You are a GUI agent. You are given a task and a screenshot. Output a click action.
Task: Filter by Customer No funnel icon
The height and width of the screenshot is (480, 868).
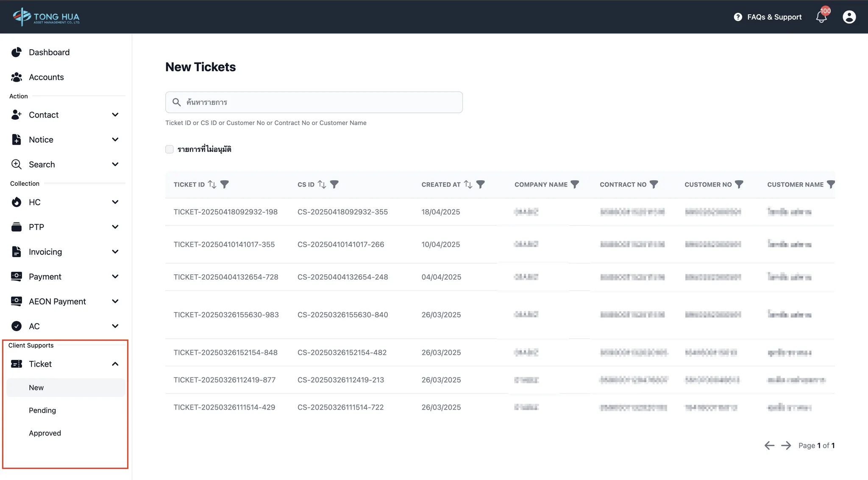(739, 184)
